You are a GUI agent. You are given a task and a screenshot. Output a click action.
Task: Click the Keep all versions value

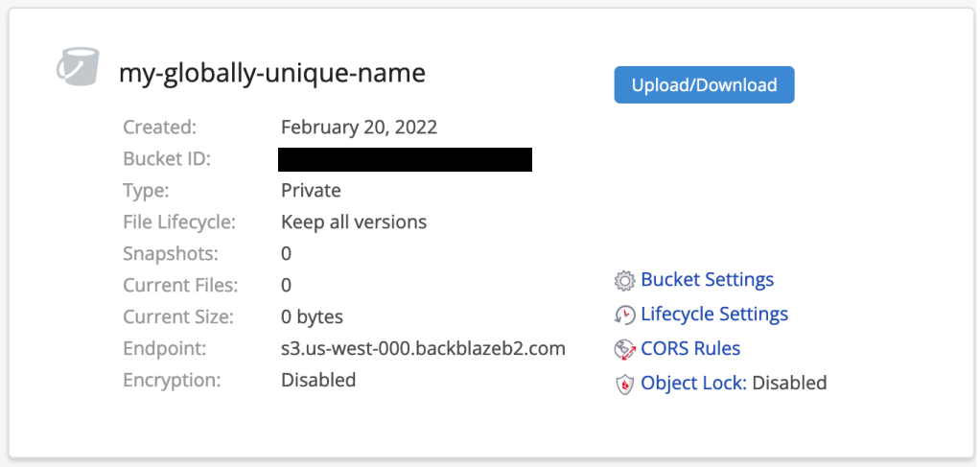[x=354, y=222]
